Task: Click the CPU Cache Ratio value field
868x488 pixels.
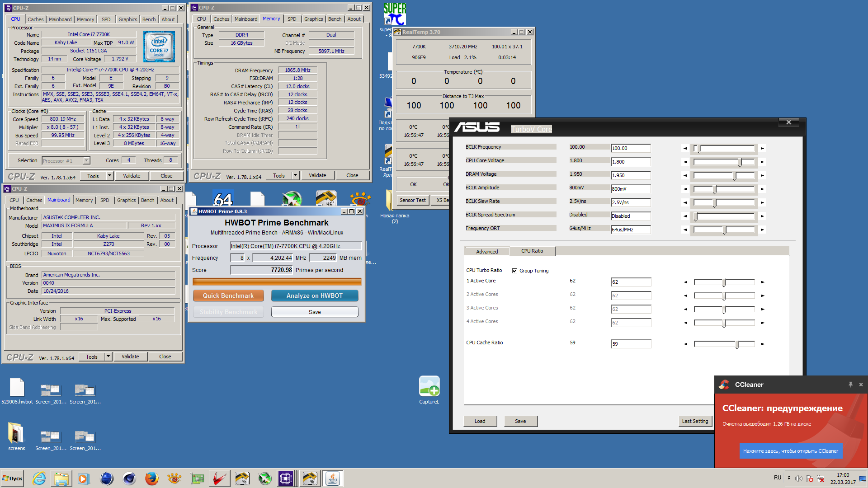Action: coord(631,344)
